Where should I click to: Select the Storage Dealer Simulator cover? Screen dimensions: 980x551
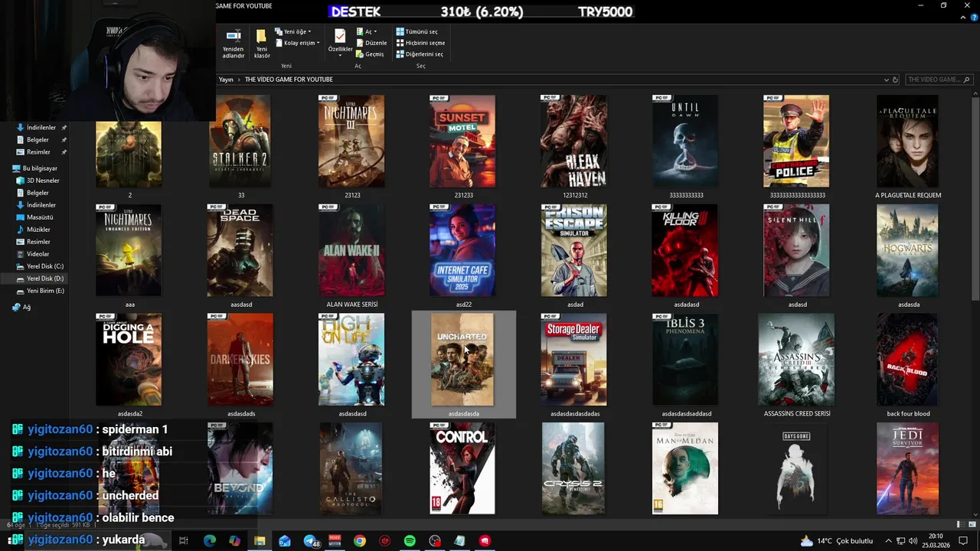coord(574,360)
